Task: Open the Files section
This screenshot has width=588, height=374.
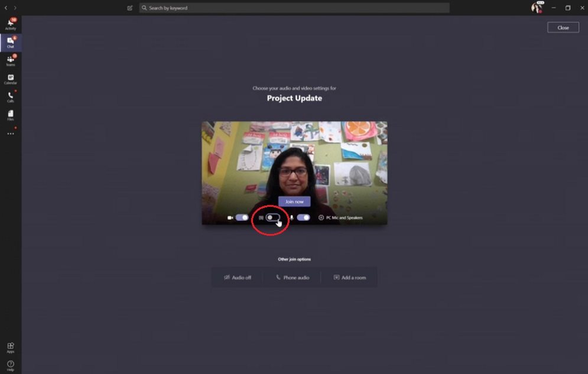Action: tap(10, 113)
